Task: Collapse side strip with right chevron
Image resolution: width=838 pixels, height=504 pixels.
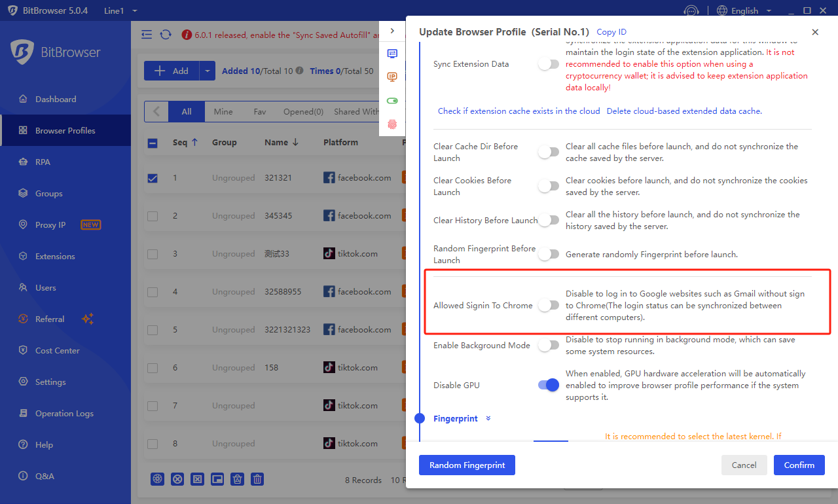Action: [x=392, y=31]
